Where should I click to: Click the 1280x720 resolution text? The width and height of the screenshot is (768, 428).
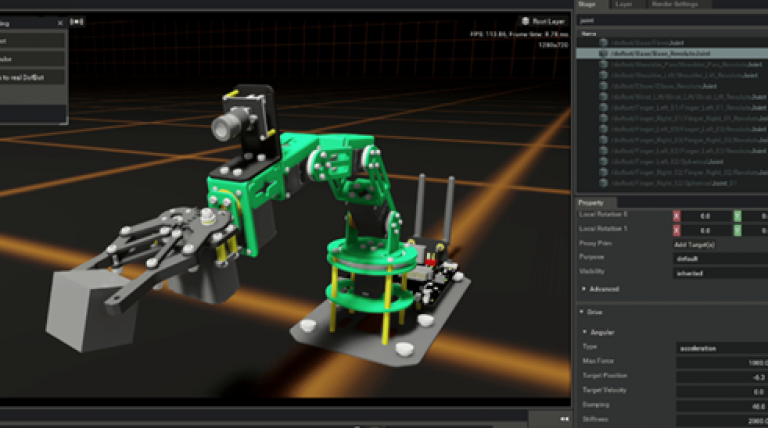[x=553, y=45]
